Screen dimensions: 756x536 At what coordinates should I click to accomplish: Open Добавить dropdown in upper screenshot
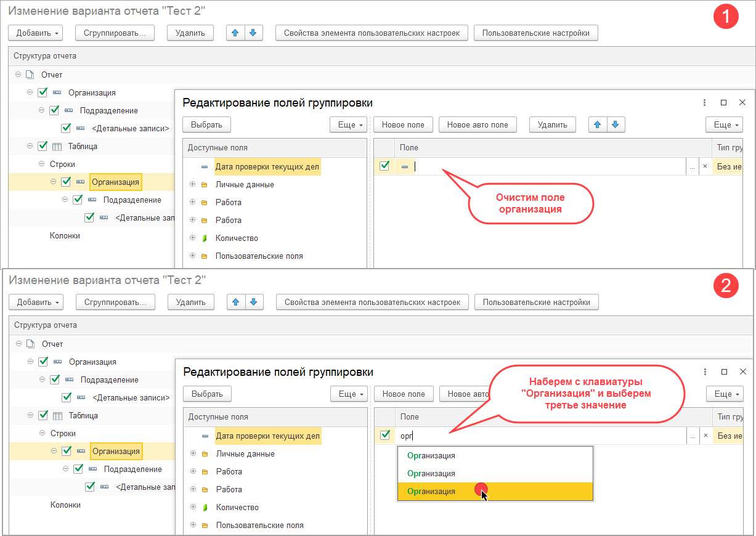click(x=36, y=33)
